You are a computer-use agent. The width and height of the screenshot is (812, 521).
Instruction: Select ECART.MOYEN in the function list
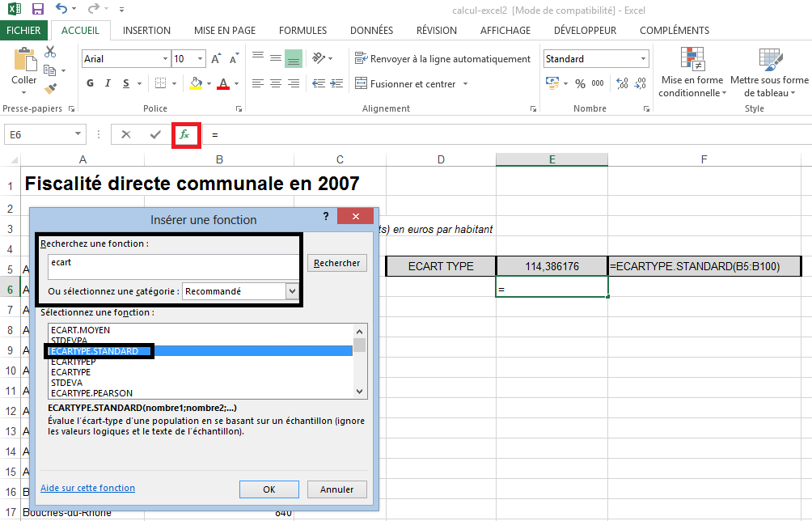point(80,330)
